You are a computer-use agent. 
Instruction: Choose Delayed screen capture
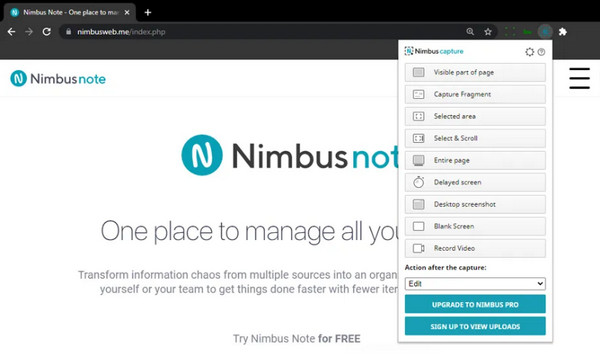tap(475, 182)
